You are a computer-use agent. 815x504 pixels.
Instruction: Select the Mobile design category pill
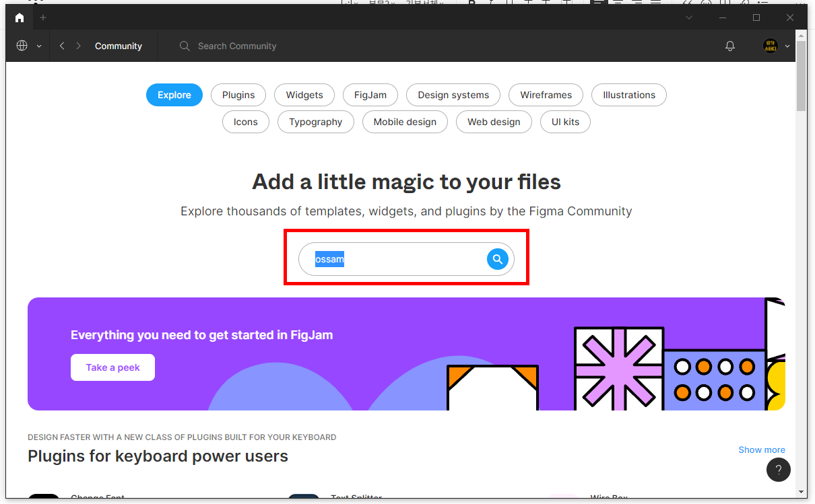405,122
